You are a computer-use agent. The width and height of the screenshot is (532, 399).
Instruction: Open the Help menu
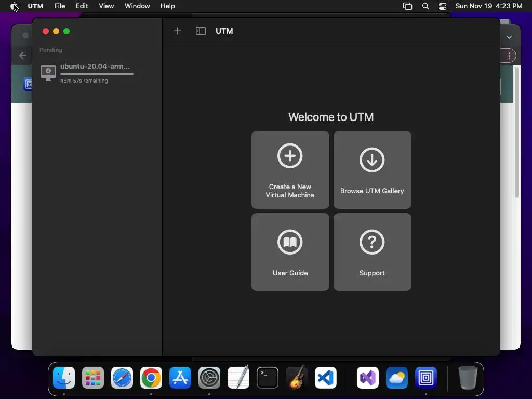(168, 6)
